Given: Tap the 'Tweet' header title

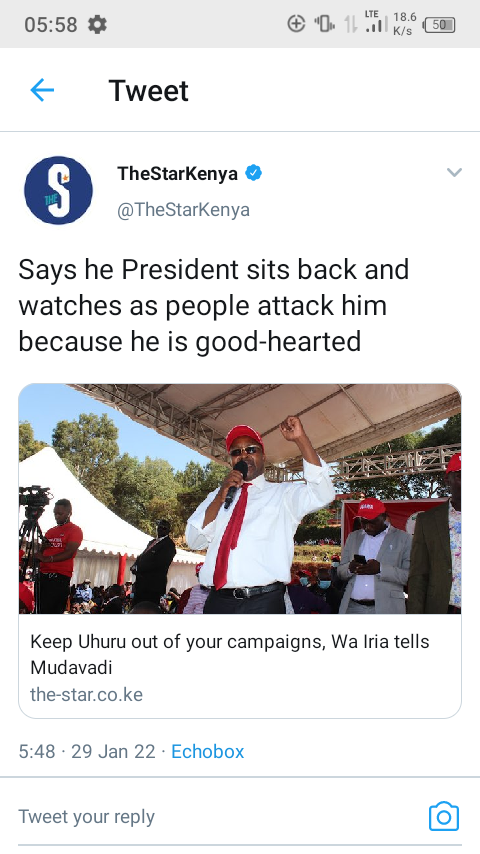Looking at the screenshot, I should [x=148, y=90].
